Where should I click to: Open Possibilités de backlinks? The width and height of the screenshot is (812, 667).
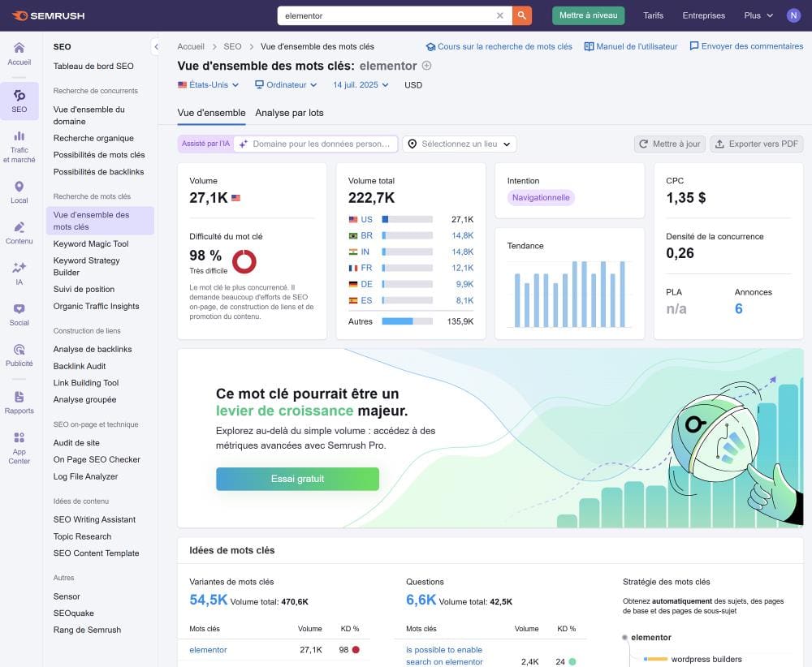[98, 172]
